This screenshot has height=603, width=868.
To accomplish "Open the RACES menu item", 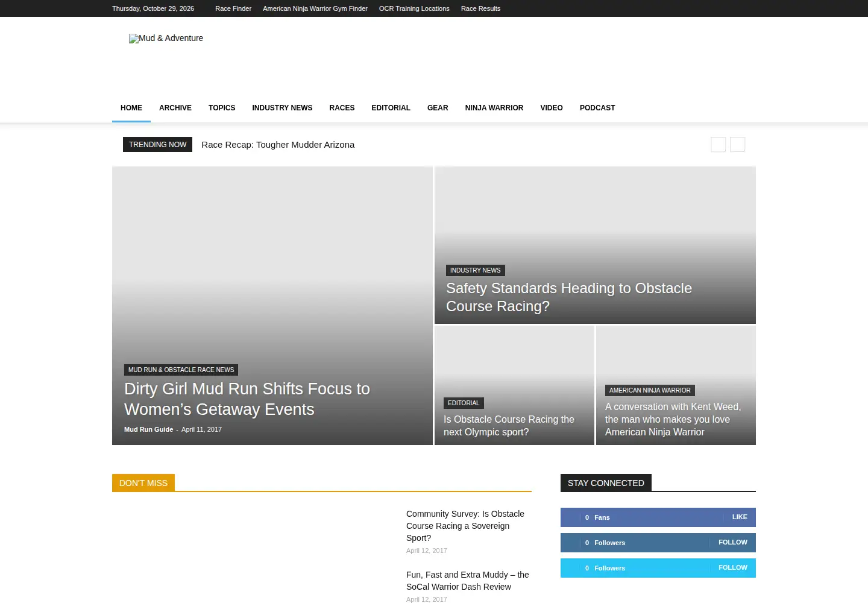I will 342,108.
